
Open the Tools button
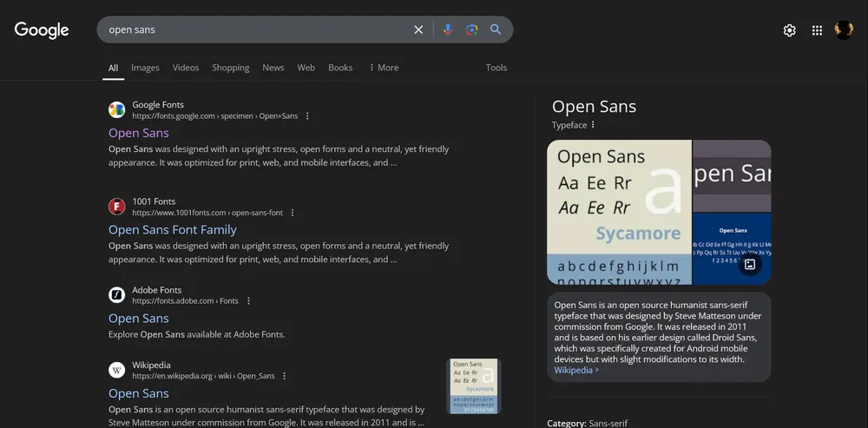(x=496, y=68)
